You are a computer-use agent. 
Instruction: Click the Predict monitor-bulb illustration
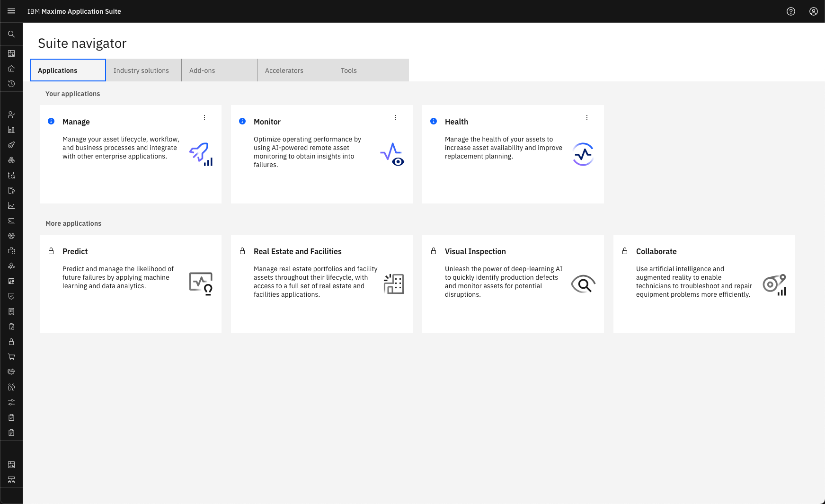click(201, 284)
